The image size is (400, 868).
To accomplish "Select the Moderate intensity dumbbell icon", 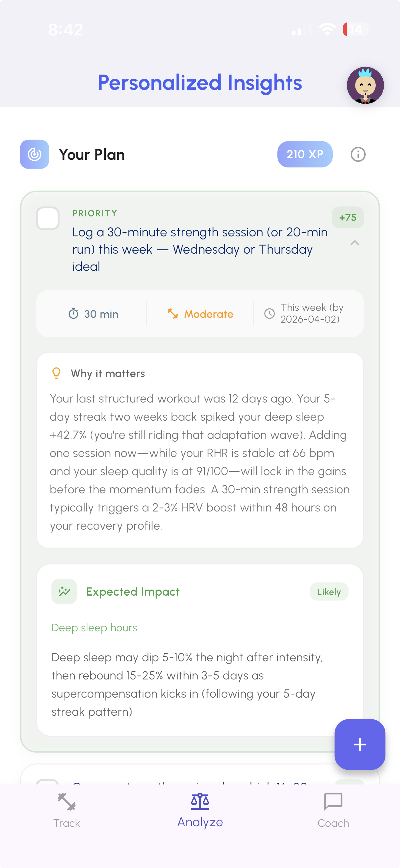I will tap(173, 314).
